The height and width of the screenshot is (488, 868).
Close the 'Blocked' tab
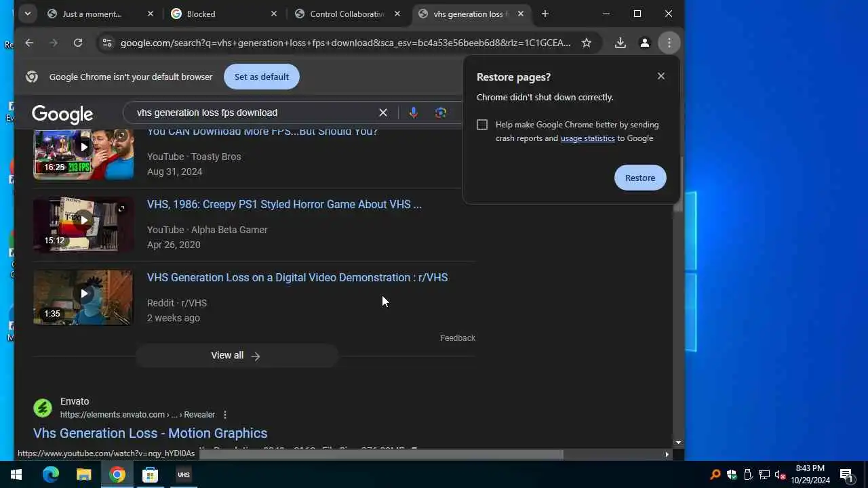click(x=274, y=14)
